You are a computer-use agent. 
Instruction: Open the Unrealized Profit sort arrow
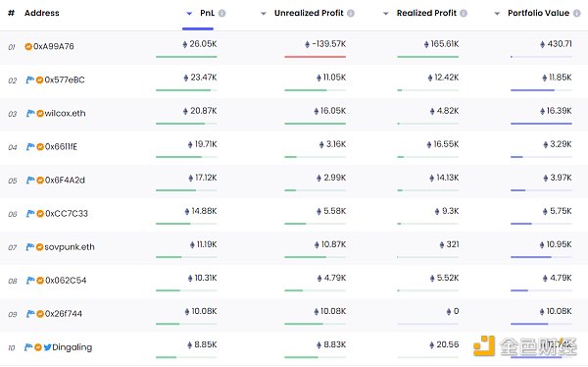click(264, 14)
